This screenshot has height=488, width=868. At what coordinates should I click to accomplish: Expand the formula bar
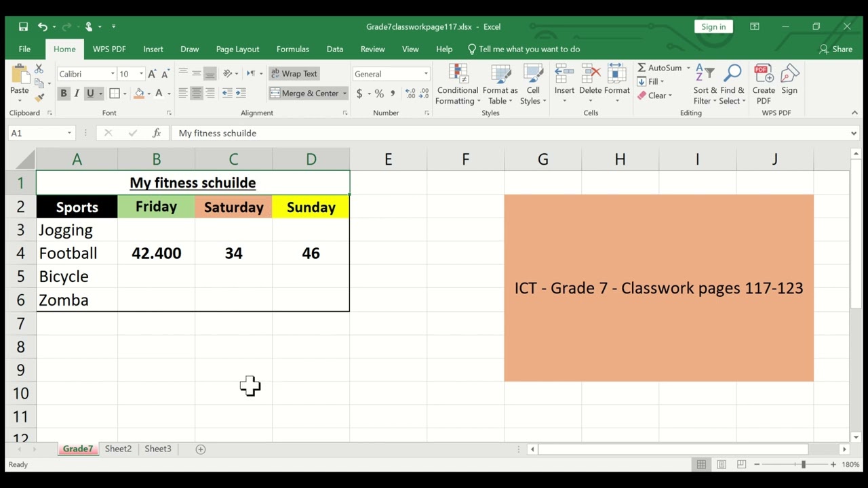click(x=854, y=133)
